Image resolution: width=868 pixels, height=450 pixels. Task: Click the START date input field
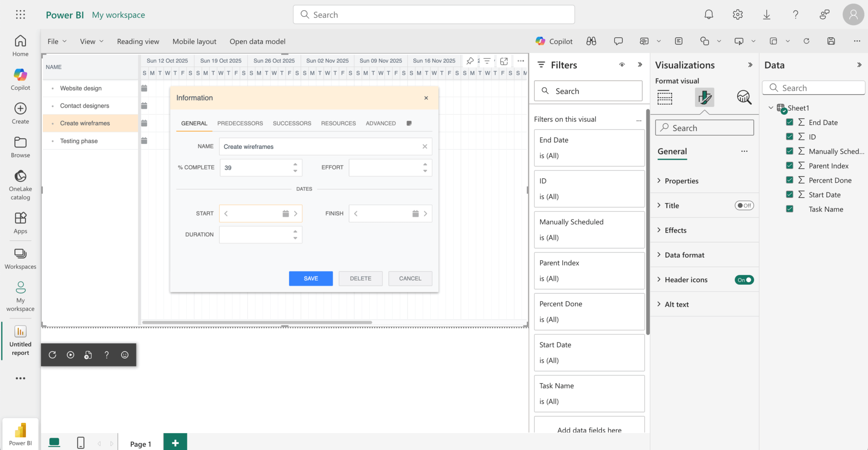(254, 214)
